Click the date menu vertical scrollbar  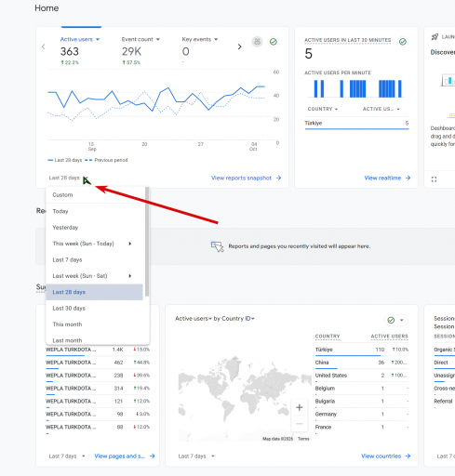147,242
